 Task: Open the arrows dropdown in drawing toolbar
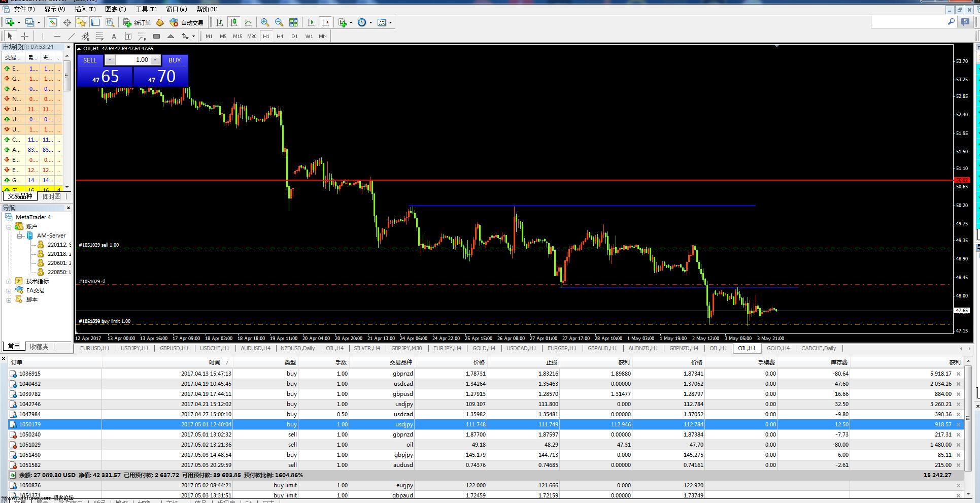pos(193,36)
